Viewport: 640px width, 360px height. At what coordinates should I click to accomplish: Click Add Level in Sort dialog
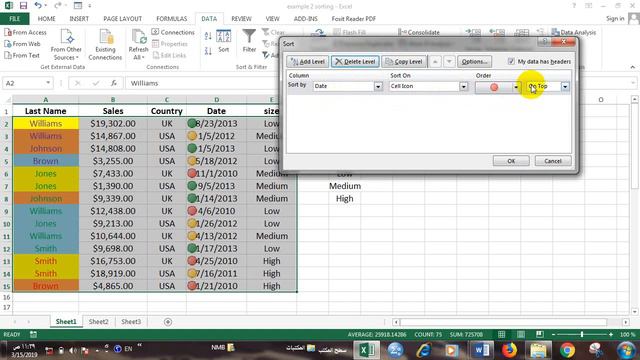pos(307,62)
